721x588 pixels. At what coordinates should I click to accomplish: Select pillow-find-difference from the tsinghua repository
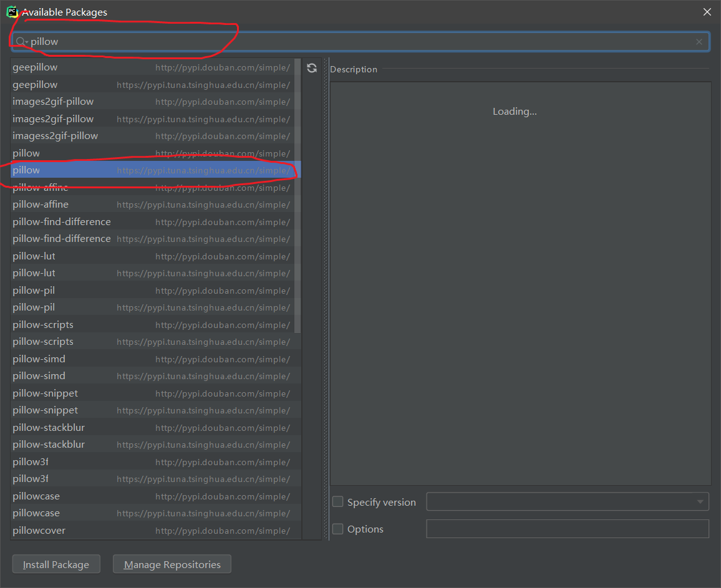click(x=152, y=239)
